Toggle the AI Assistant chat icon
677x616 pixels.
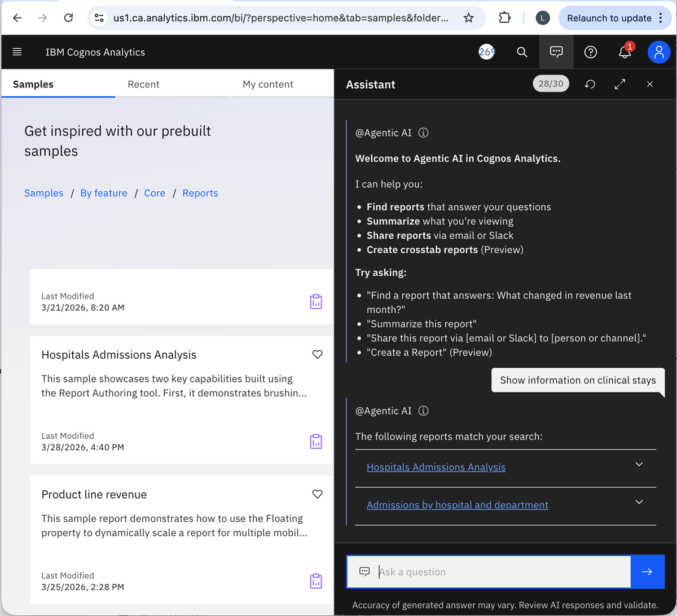tap(556, 52)
